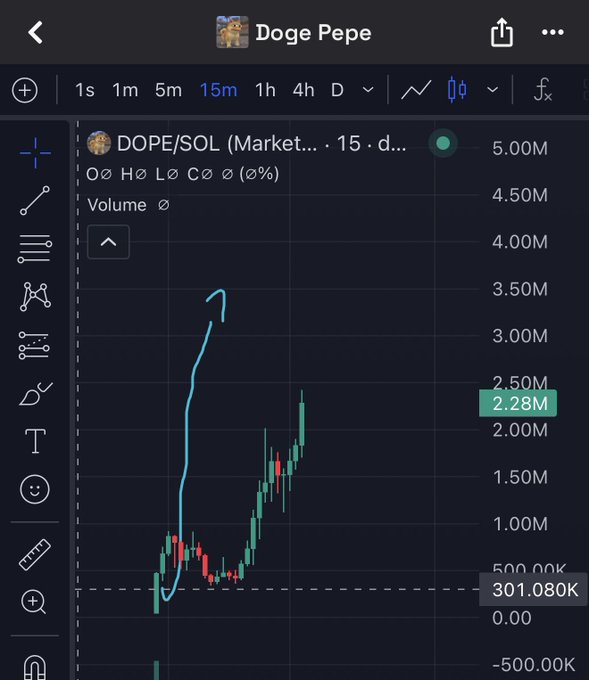This screenshot has width=589, height=680.
Task: Select the 1s timeframe
Action: [85, 90]
